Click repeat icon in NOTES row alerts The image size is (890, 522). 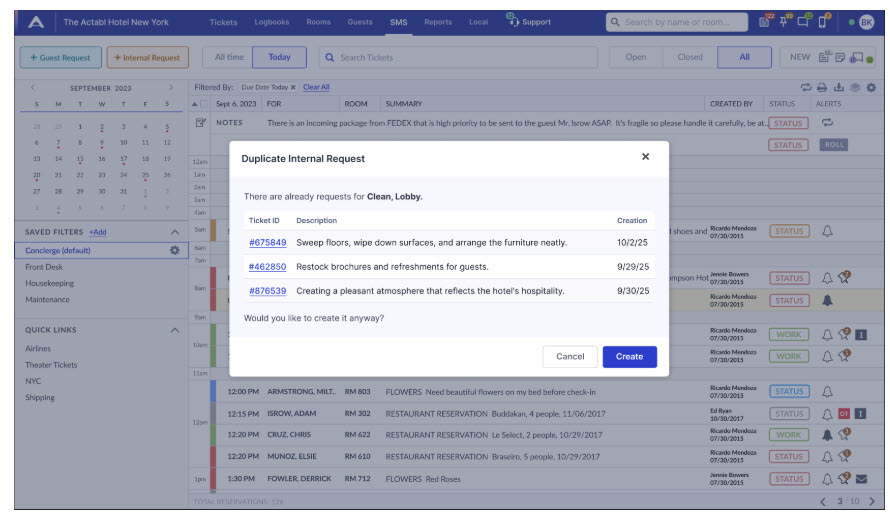(x=828, y=123)
